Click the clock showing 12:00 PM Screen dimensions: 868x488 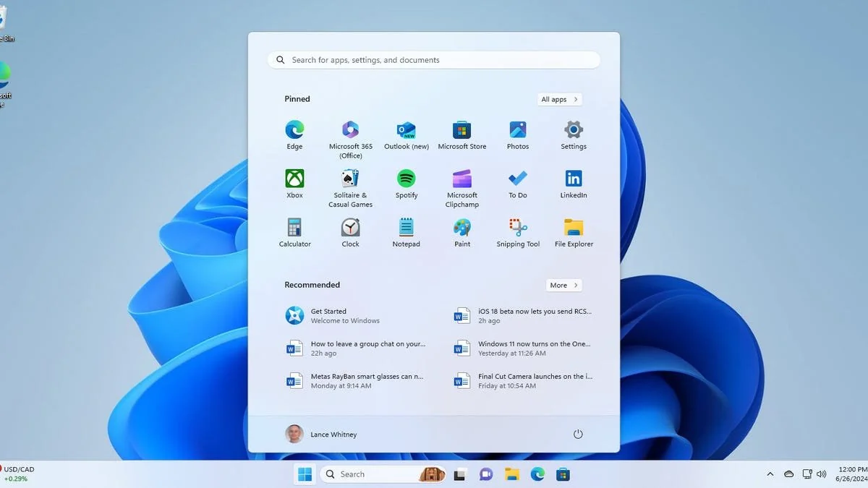[x=852, y=474]
